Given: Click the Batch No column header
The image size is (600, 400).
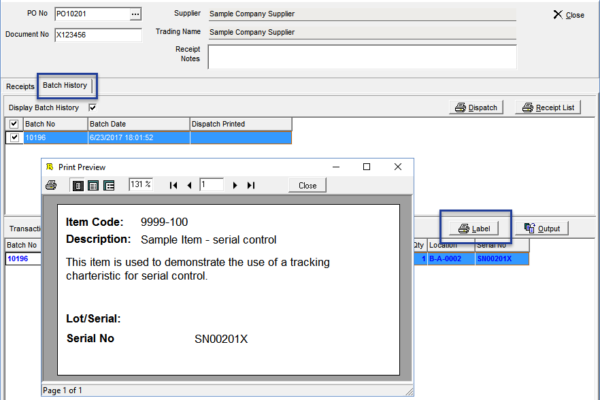Looking at the screenshot, I should coord(55,124).
